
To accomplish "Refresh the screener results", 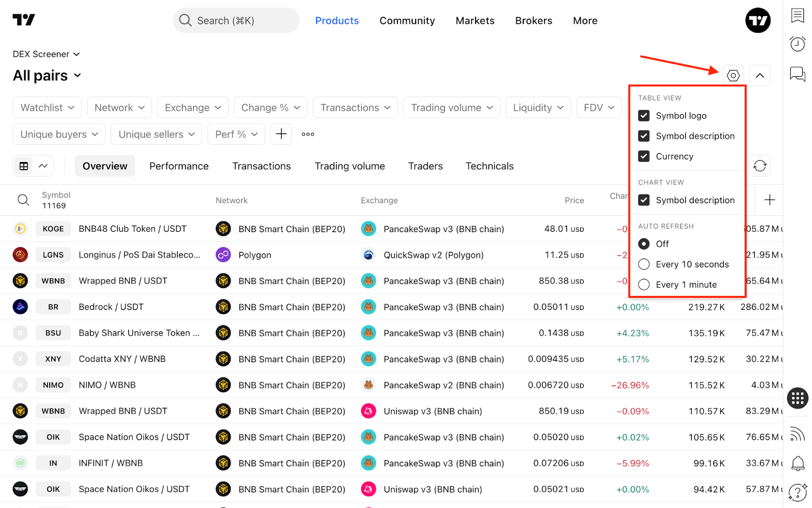I will tap(760, 166).
